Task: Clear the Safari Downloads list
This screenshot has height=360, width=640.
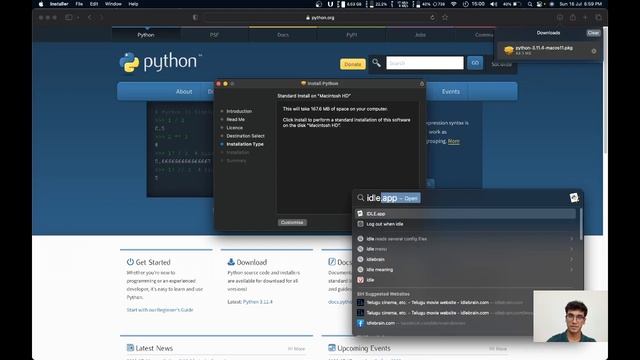Action: tap(593, 33)
